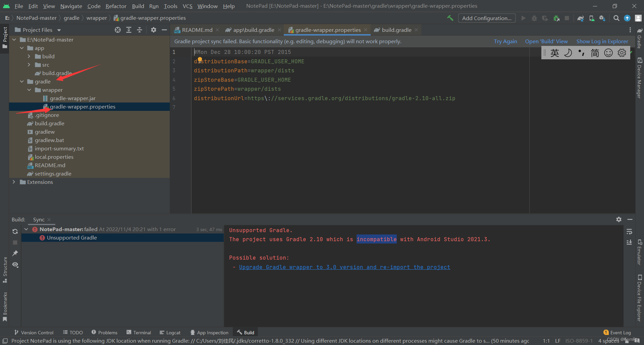The height and width of the screenshot is (345, 644).
Task: Sync project with Gradle files via elephant icon
Action: coord(581,18)
